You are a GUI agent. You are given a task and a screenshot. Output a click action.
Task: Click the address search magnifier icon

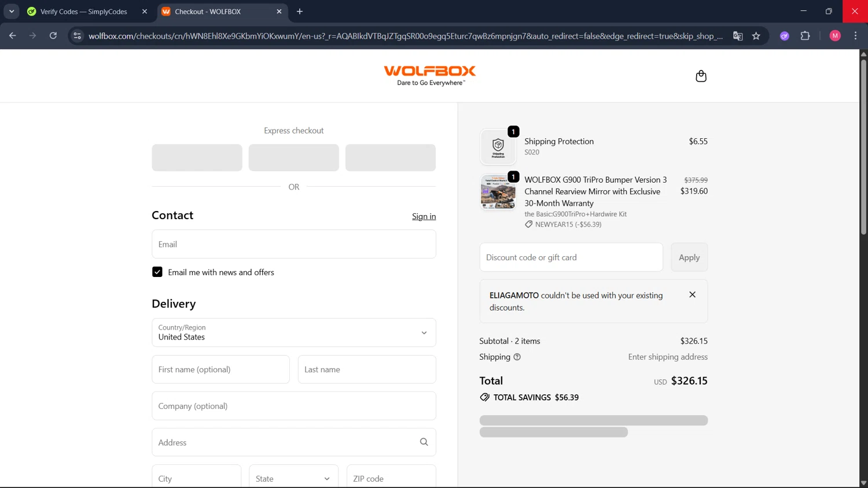click(x=424, y=442)
